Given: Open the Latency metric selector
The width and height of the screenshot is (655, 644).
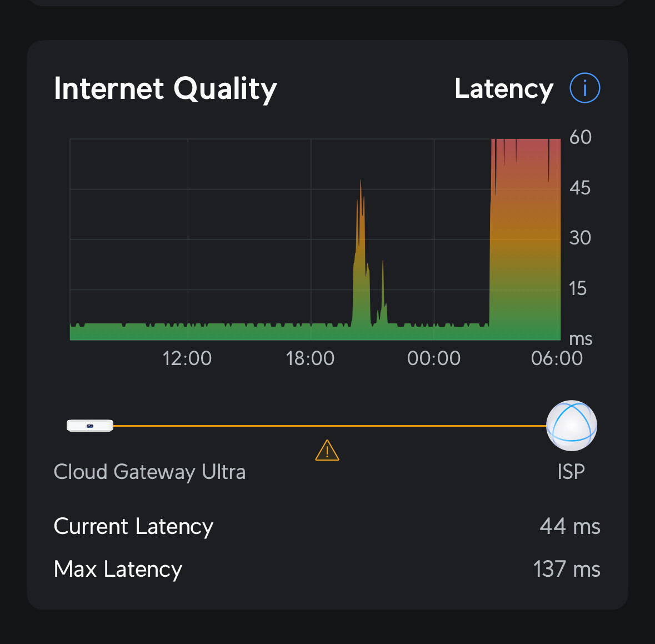Looking at the screenshot, I should [x=504, y=88].
